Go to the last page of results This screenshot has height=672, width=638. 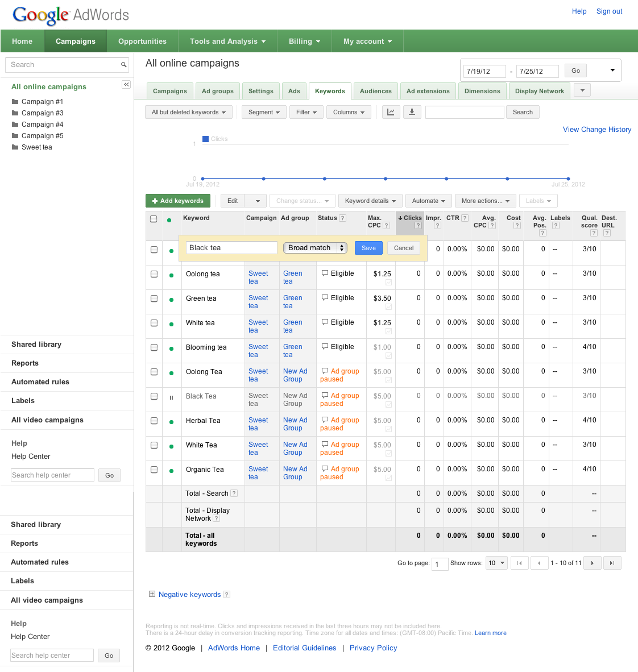click(x=612, y=563)
